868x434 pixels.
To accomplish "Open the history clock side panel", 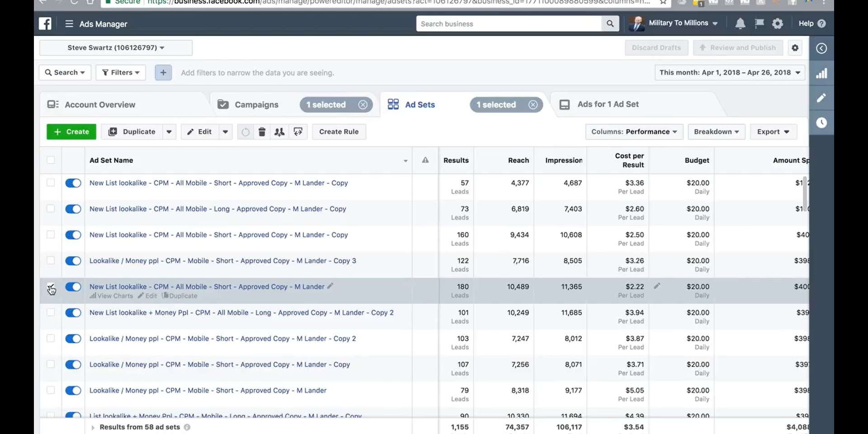I will pyautogui.click(x=821, y=123).
